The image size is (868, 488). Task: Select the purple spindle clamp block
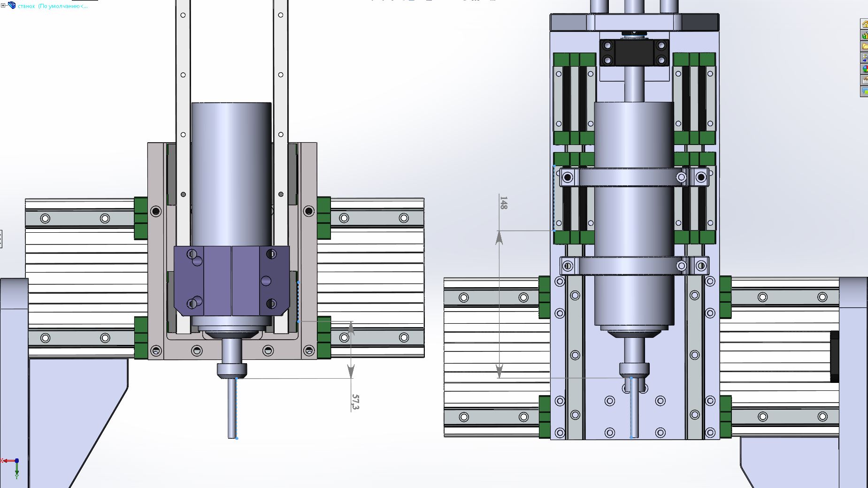click(x=232, y=281)
